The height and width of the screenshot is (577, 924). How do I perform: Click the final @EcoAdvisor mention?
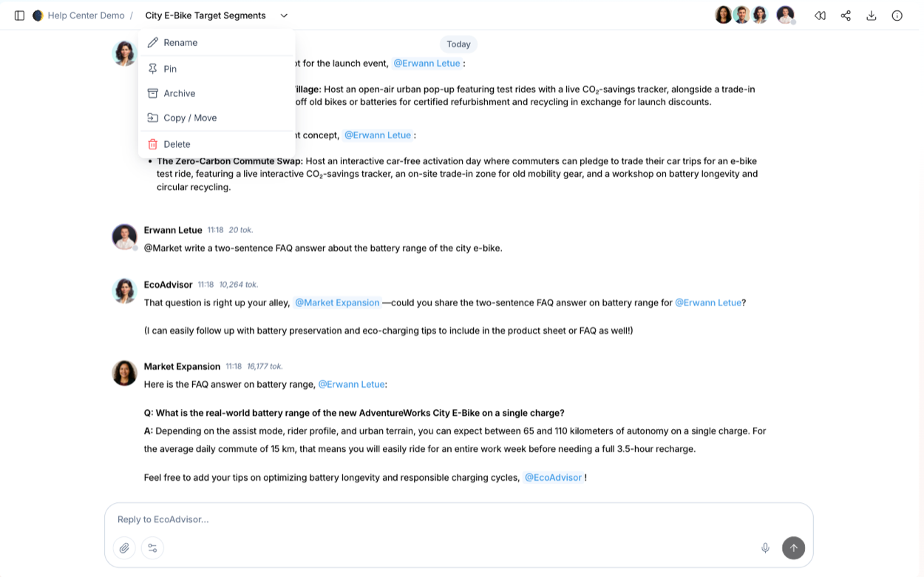(553, 478)
